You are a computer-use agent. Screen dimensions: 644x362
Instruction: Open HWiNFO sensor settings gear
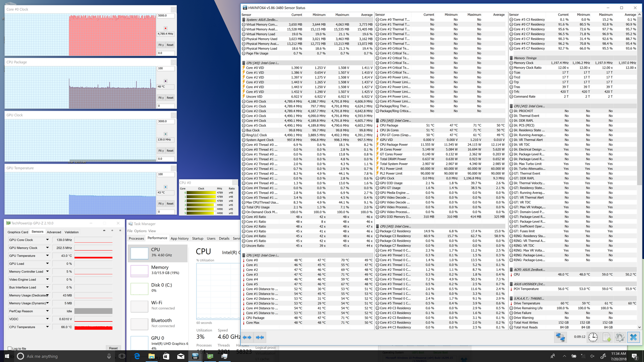tap(620, 337)
